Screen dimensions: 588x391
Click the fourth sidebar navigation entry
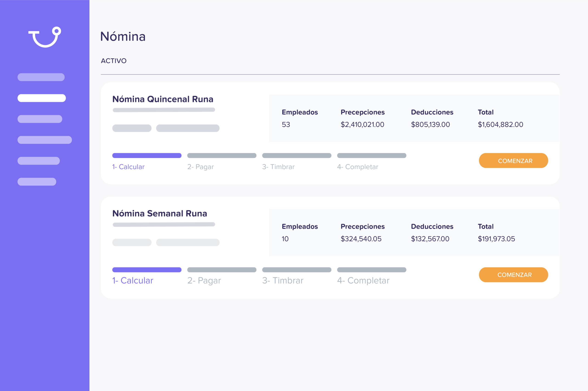pos(45,140)
